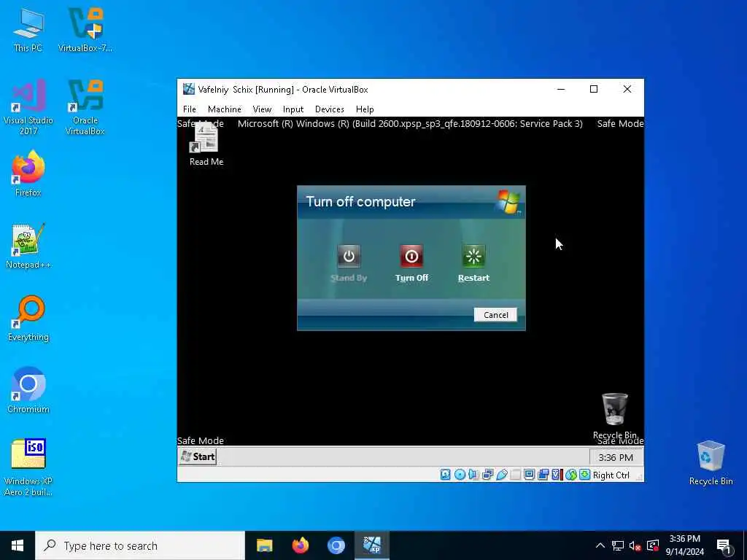The width and height of the screenshot is (747, 560).
Task: Select the Windows XP Aero ISO file
Action: [x=28, y=467]
